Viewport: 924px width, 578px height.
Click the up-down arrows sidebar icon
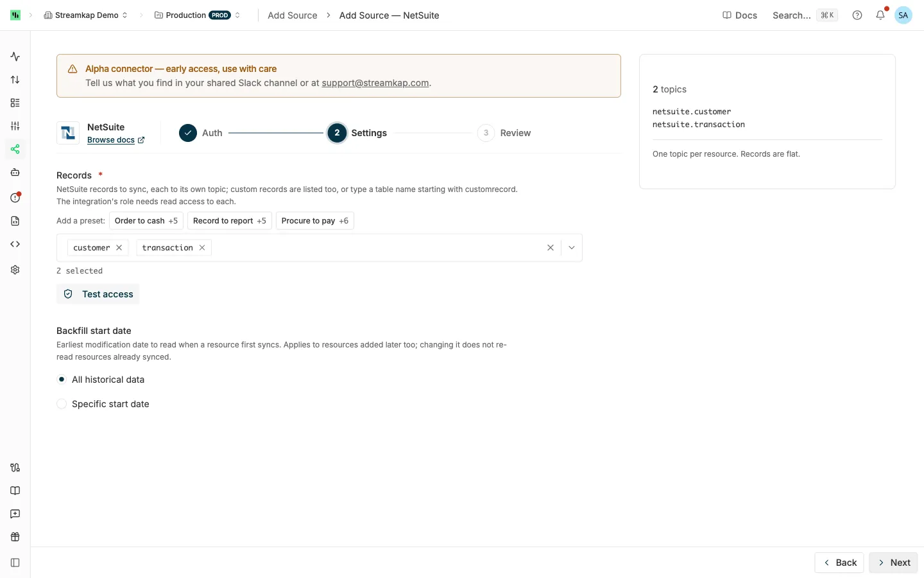15,80
